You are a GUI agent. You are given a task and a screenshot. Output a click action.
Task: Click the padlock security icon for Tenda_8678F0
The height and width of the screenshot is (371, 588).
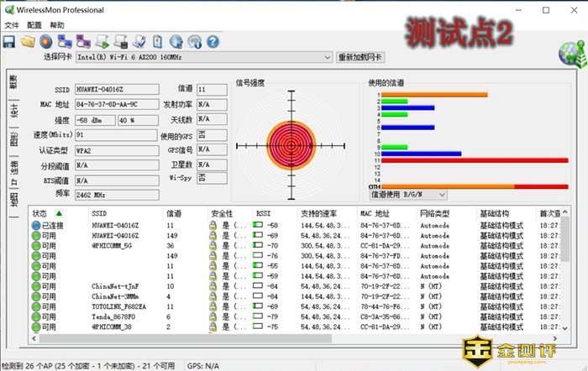(213, 316)
